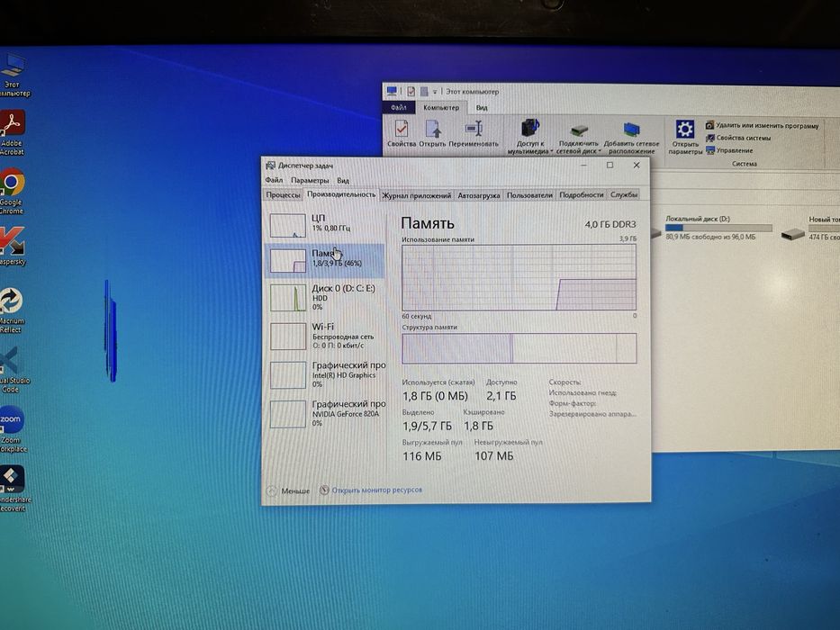Image resolution: width=840 pixels, height=630 pixels.
Task: Switch to 'Журнал приложений' tab
Action: point(416,195)
